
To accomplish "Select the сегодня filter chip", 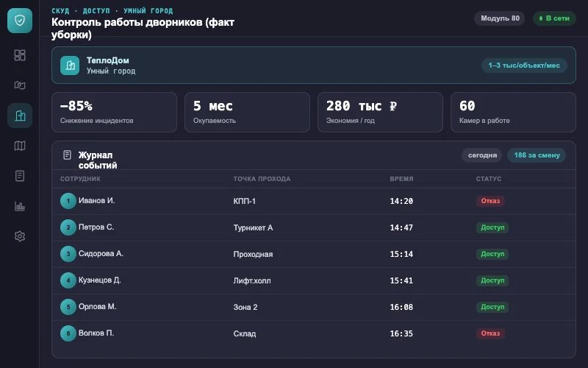I will click(482, 155).
